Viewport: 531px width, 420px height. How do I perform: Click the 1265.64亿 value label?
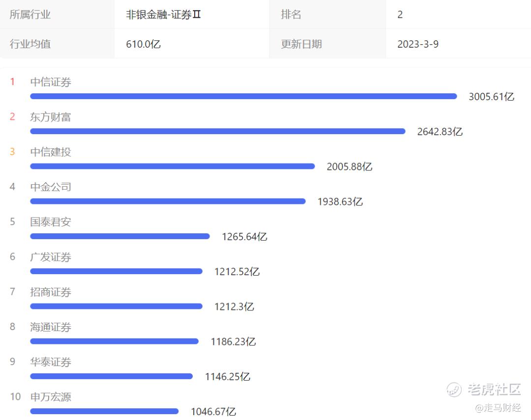click(244, 237)
